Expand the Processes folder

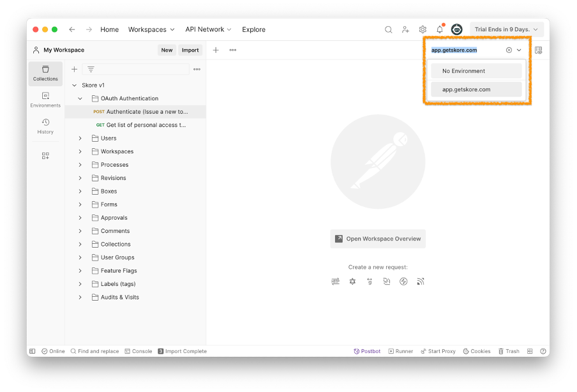point(80,165)
